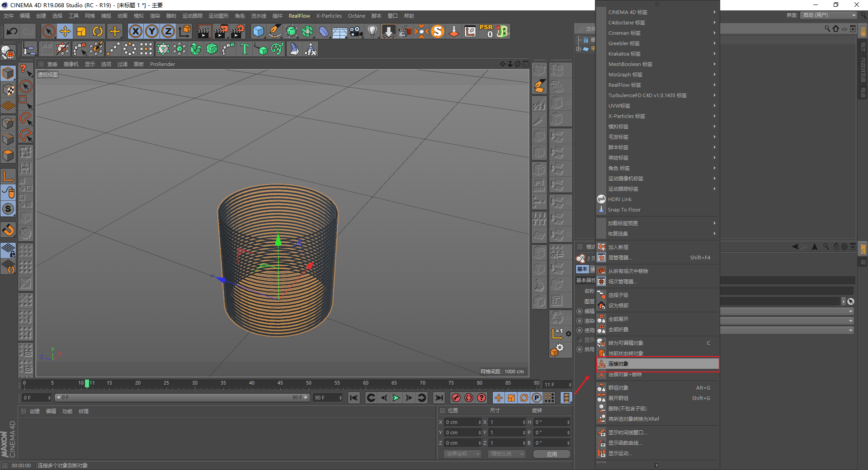Activate the Move tool in top toolbar
This screenshot has height=470, width=868.
(65, 31)
